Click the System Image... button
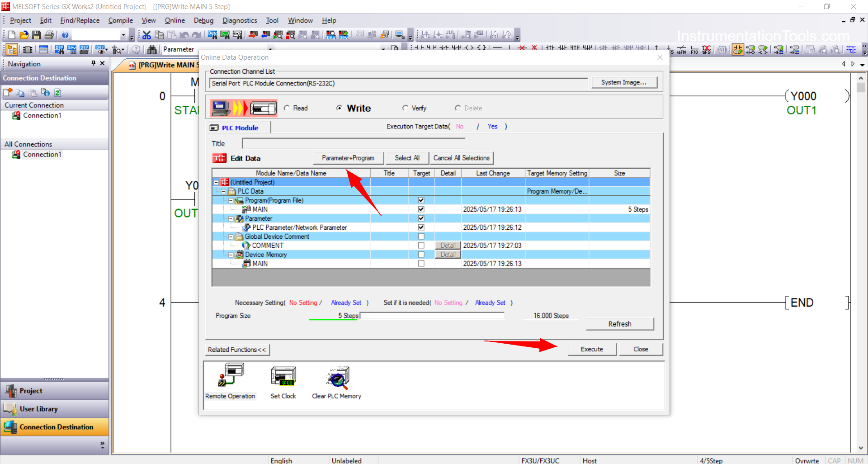 coord(624,82)
